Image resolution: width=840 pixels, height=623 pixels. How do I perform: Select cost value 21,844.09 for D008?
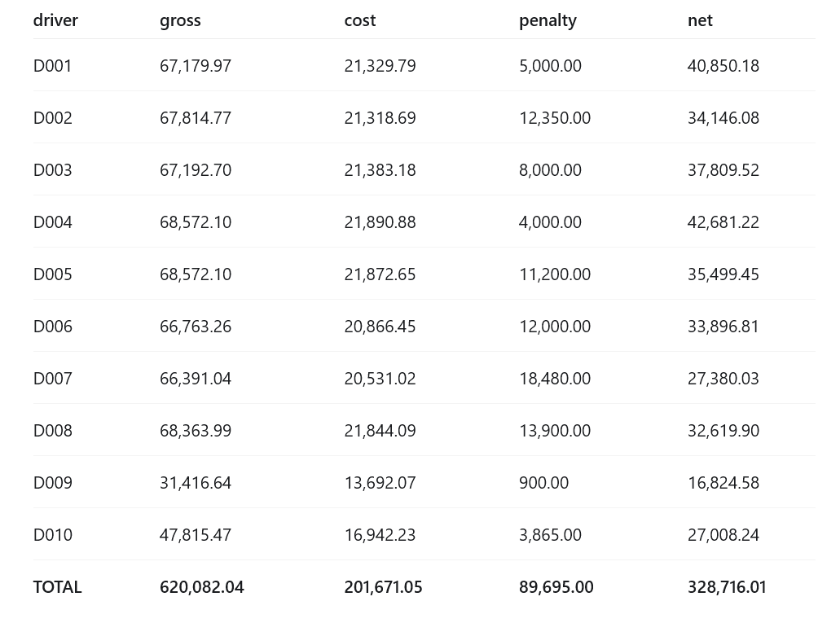point(380,431)
